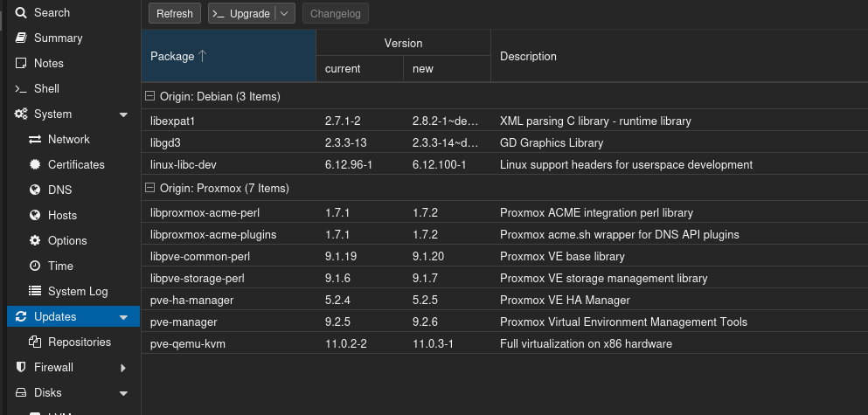Select the libgd3 package row
Image resolution: width=868 pixels, height=415 pixels.
coord(505,142)
